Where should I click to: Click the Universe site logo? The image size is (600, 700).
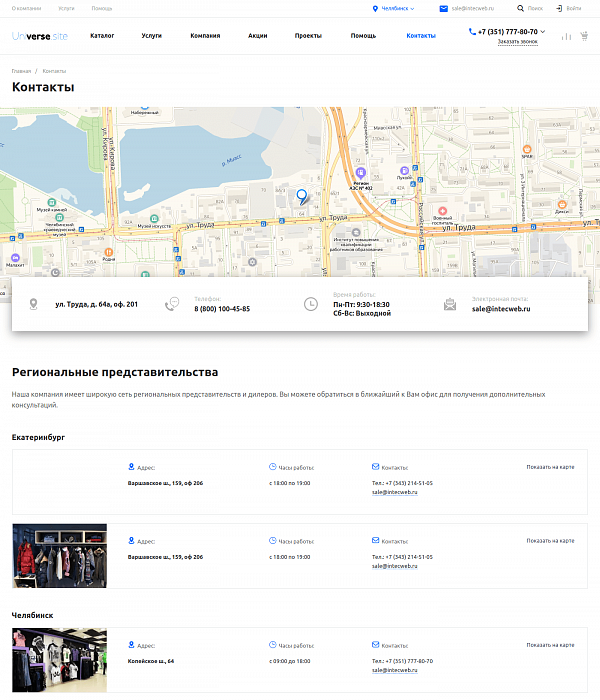pyautogui.click(x=40, y=36)
